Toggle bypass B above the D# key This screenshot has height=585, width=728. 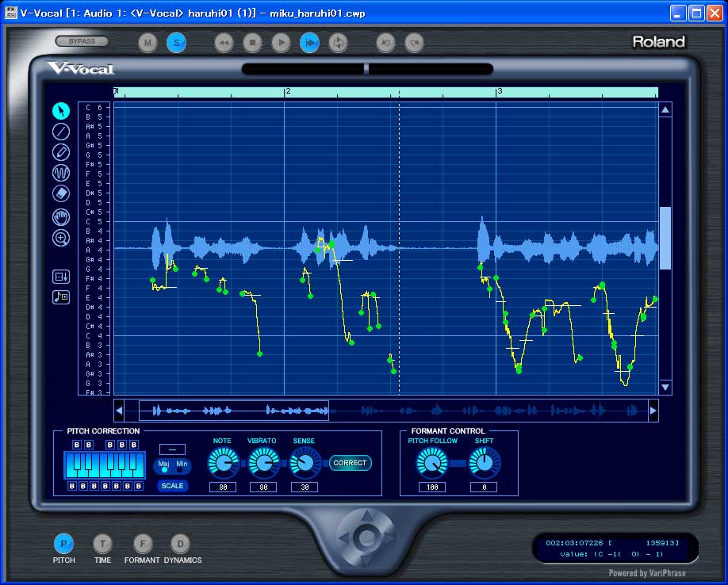(89, 445)
